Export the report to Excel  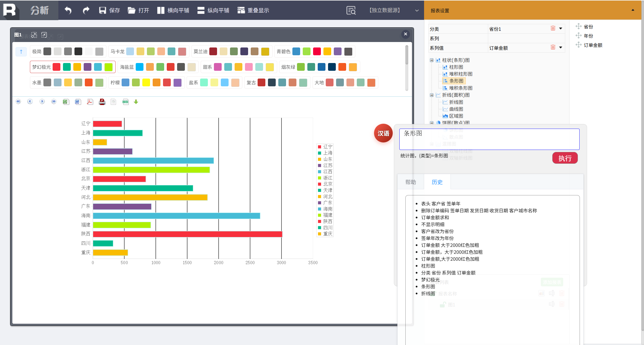[66, 102]
